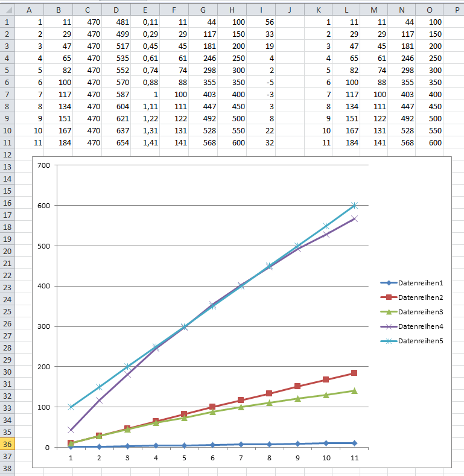Click the 0 label on the value axis
Image resolution: width=464 pixels, height=476 pixels.
click(x=47, y=448)
